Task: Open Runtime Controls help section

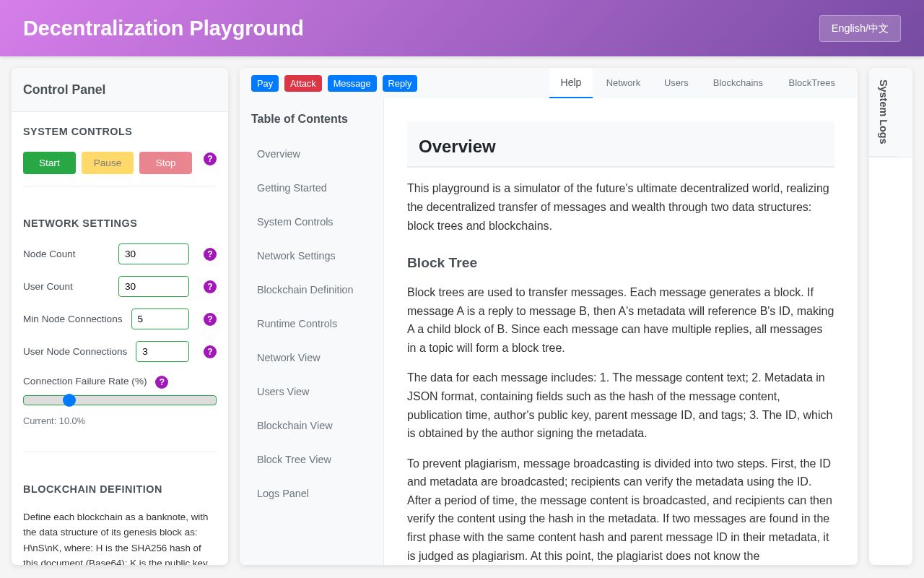Action: coord(311,324)
